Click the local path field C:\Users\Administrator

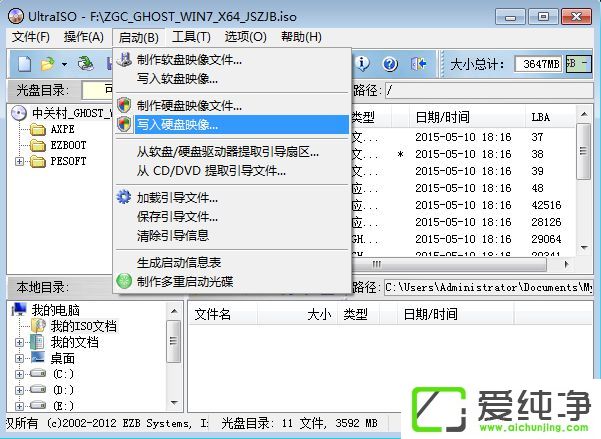point(489,288)
